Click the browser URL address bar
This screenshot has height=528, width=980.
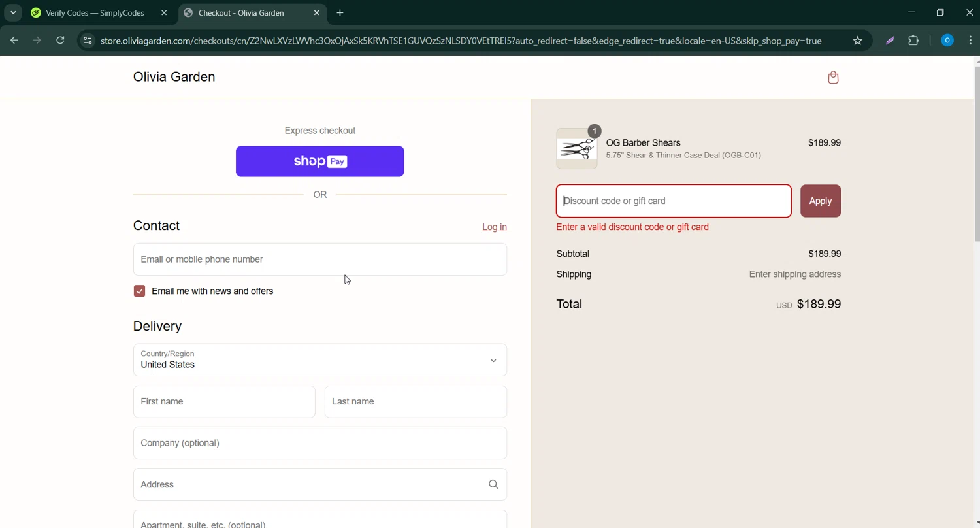coord(461,41)
